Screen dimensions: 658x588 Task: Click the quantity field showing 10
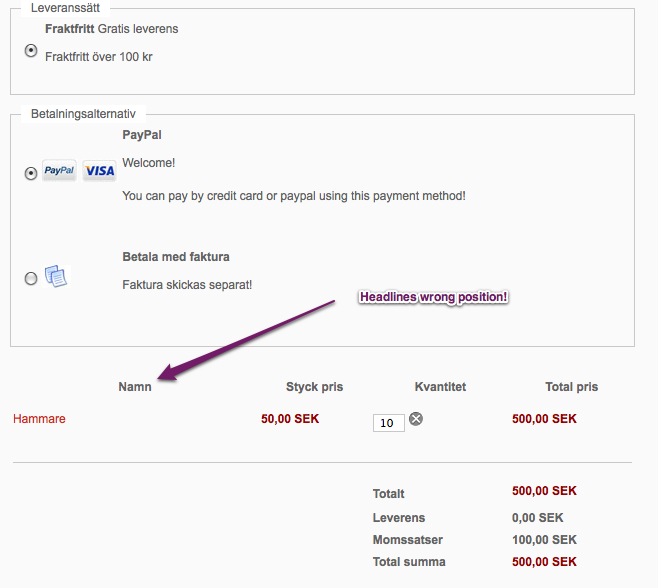point(388,423)
